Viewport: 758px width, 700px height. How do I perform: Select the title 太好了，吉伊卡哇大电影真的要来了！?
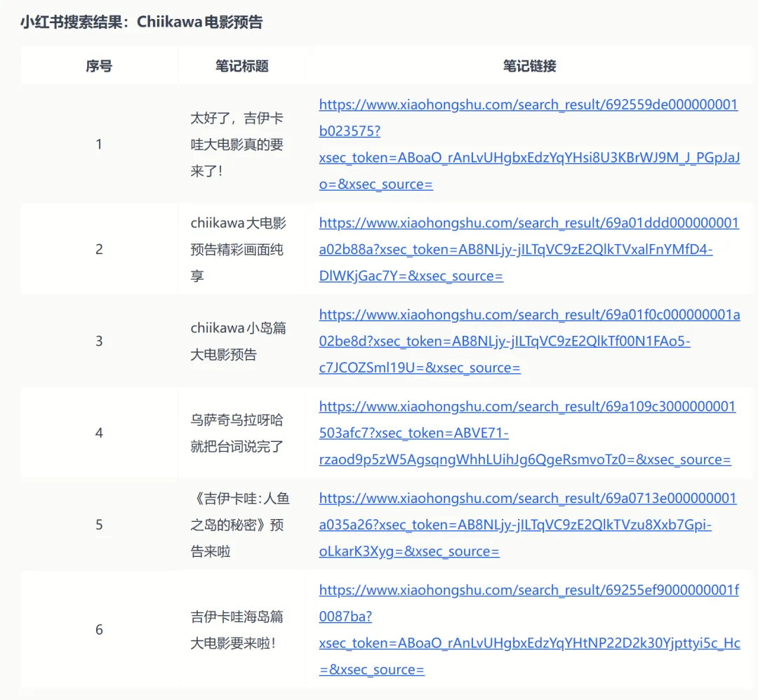237,144
